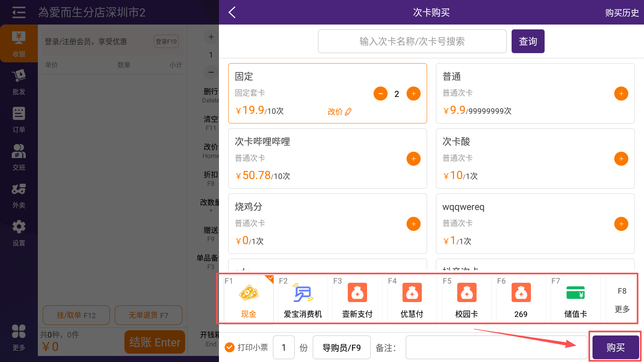This screenshot has width=644, height=362.
Task: Open 设置 settings in the sidebar
Action: (19, 233)
